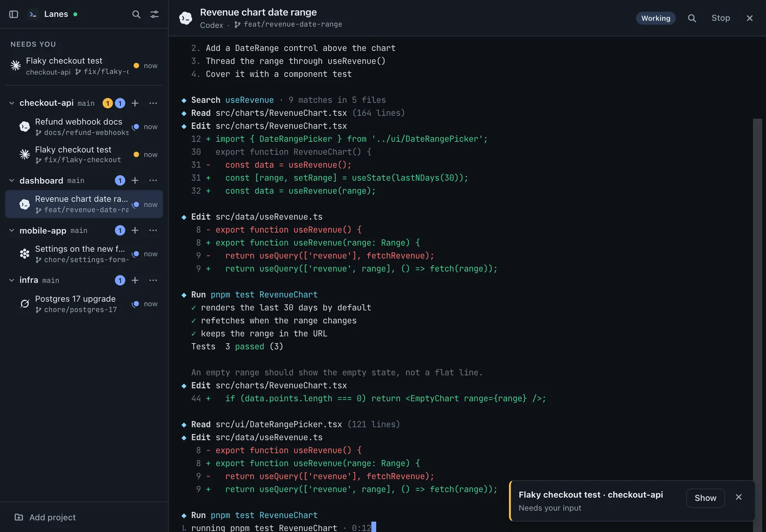Open the Refund webhook docs lane
The image size is (766, 532).
84,127
